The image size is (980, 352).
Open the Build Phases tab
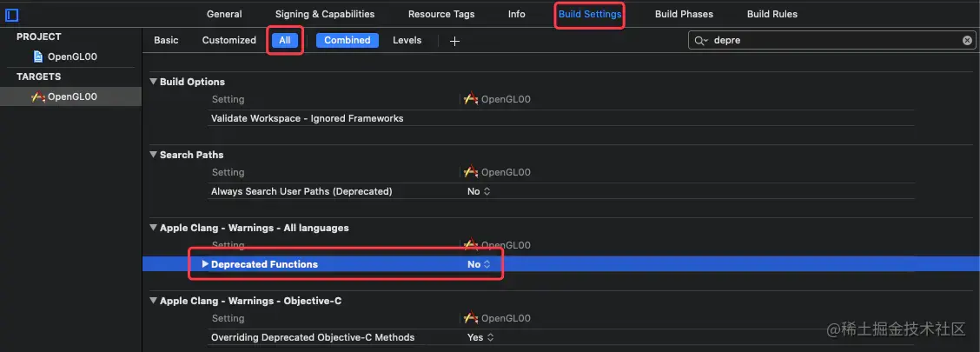[684, 14]
